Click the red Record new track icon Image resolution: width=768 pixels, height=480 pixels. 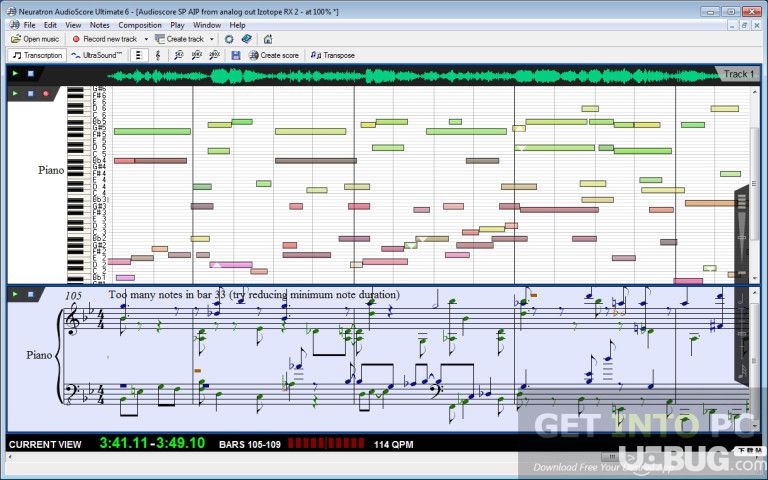76,39
